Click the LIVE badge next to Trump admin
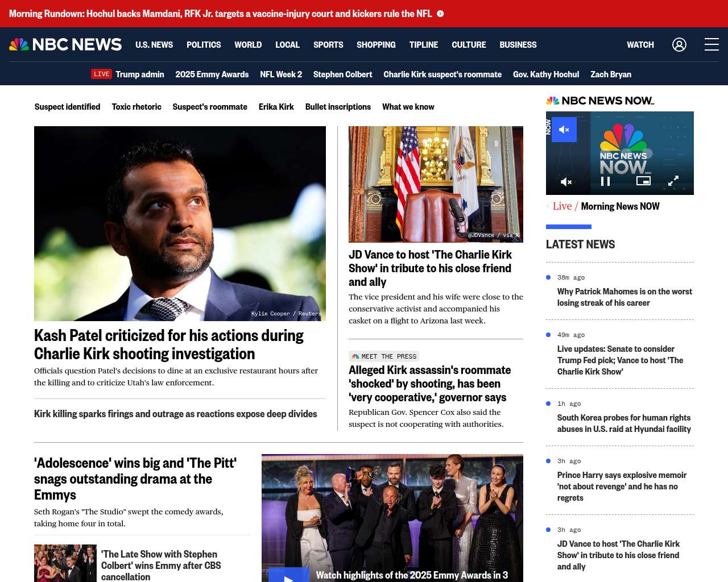Viewport: 728px width, 582px height. pyautogui.click(x=101, y=74)
